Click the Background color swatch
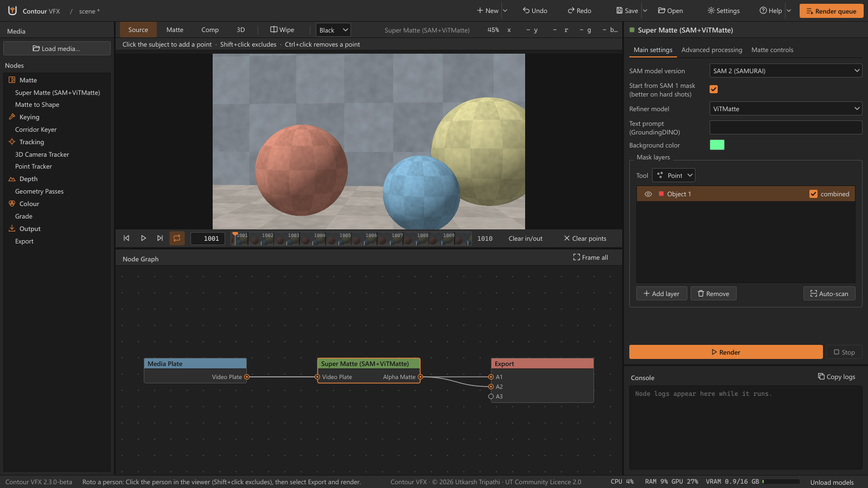Image resolution: width=868 pixels, height=488 pixels. click(717, 145)
